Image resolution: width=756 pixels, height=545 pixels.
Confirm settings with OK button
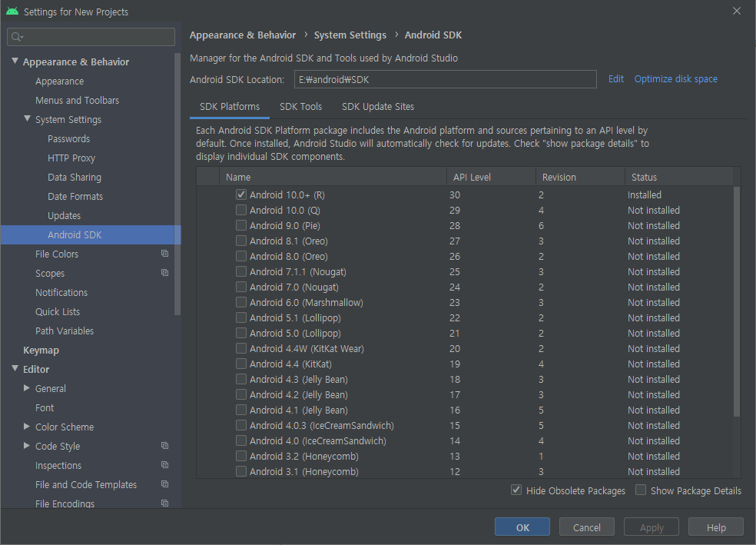tap(522, 527)
